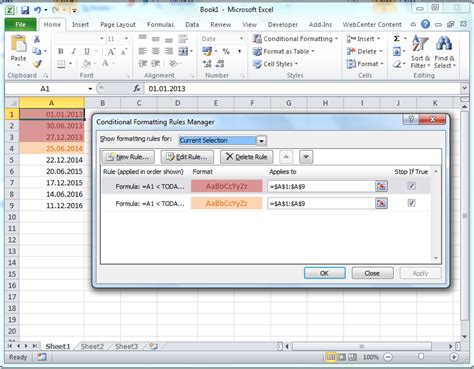The width and height of the screenshot is (474, 369).
Task: Toggle Stop If True for first rule
Action: click(x=412, y=186)
